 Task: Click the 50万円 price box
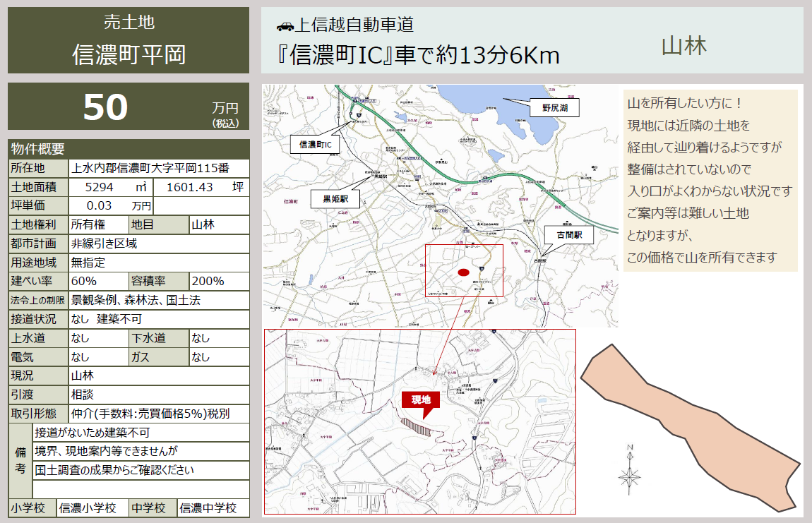129,107
